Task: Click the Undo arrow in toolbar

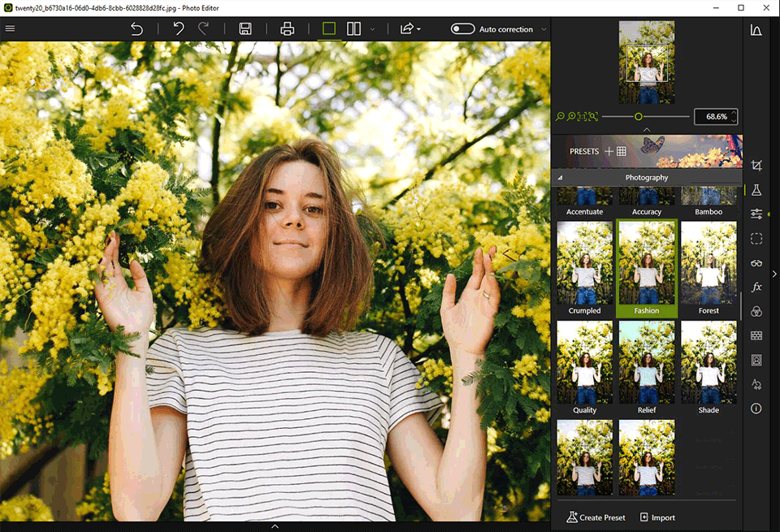Action: [178, 29]
